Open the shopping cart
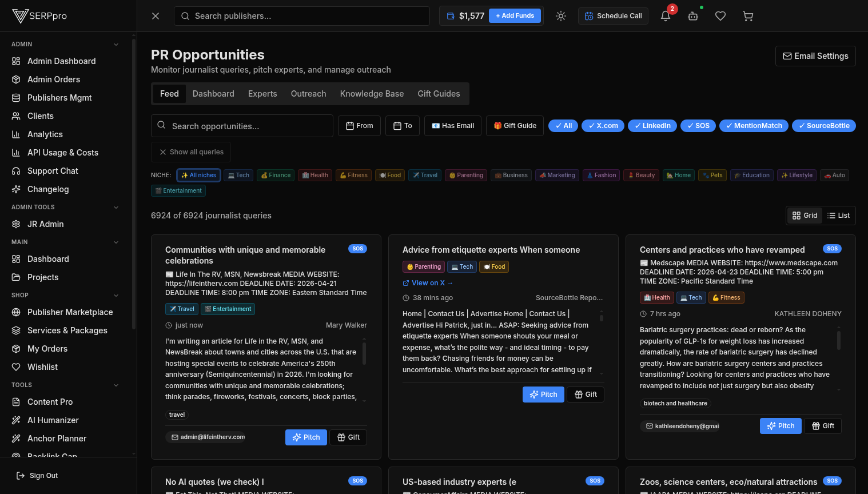Image resolution: width=868 pixels, height=494 pixels. tap(748, 15)
